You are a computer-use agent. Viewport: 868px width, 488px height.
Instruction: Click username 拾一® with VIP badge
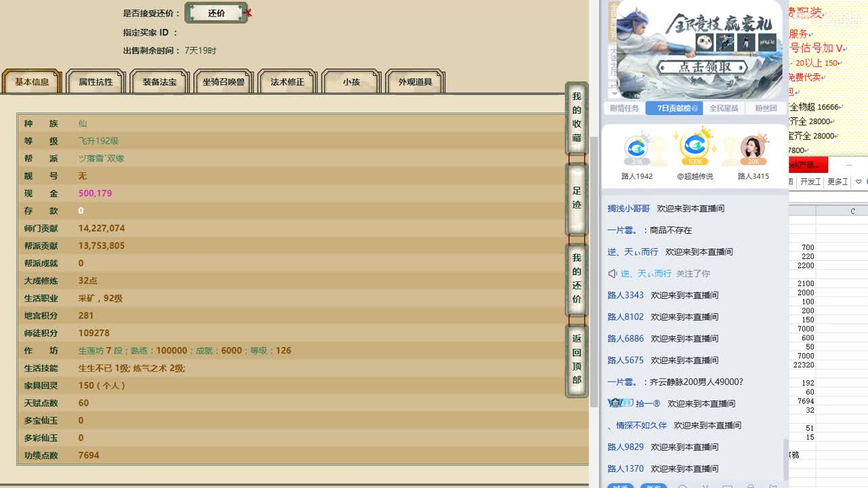click(648, 404)
